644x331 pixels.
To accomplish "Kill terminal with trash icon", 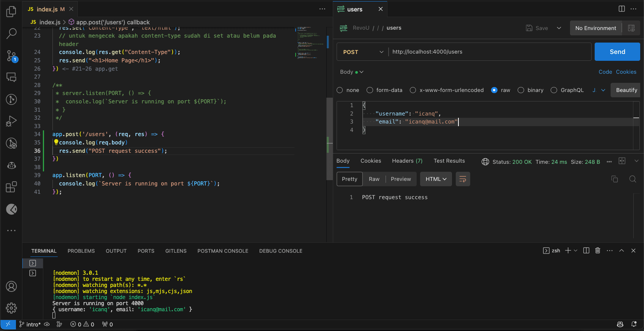I will 598,250.
